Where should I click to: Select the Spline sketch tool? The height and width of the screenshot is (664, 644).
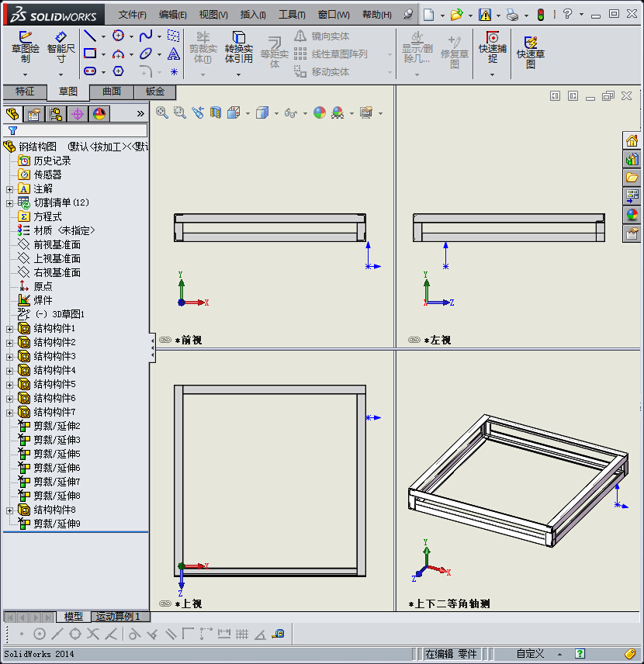pos(146,36)
